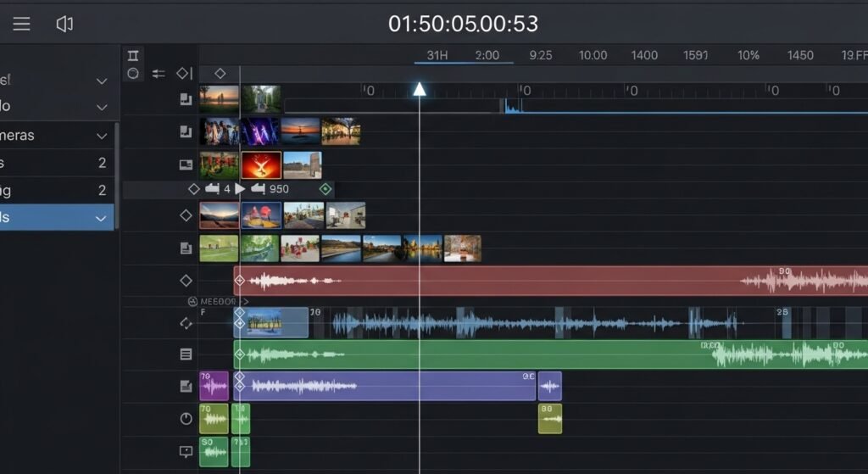Viewport: 868px width, 474px height.
Task: Select the stone monument clip thumbnail
Action: (x=303, y=165)
